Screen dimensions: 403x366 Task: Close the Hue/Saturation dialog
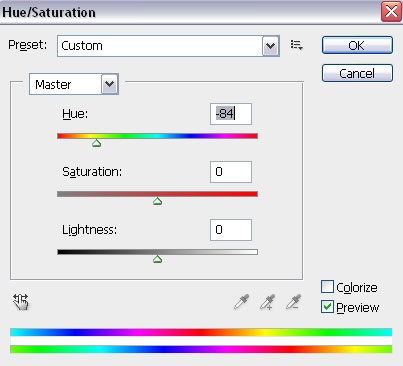pyautogui.click(x=391, y=12)
